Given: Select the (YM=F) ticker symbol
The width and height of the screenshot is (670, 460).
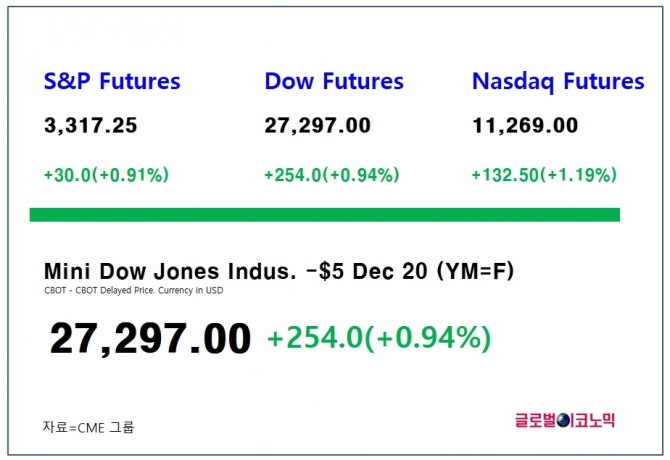Looking at the screenshot, I should click(x=468, y=271).
